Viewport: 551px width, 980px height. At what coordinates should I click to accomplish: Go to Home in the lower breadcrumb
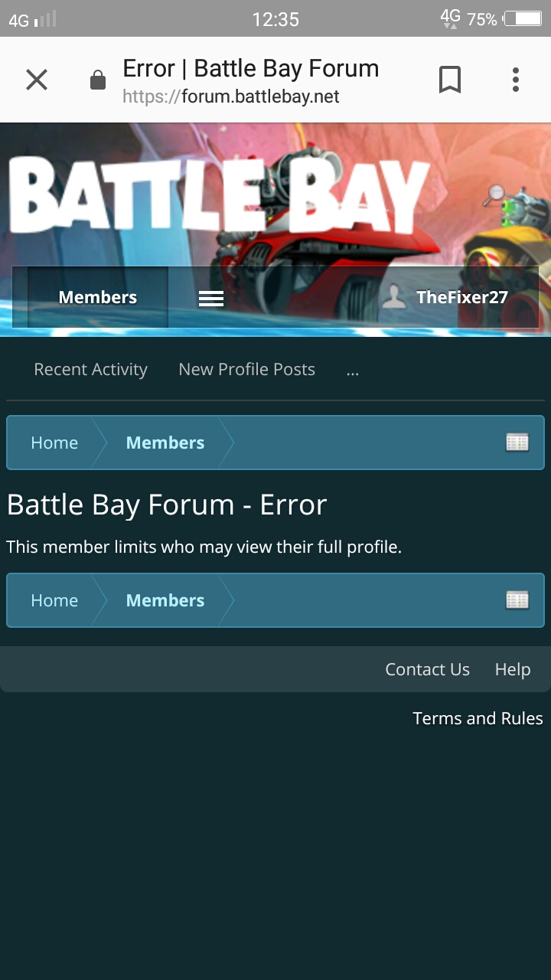coord(54,601)
